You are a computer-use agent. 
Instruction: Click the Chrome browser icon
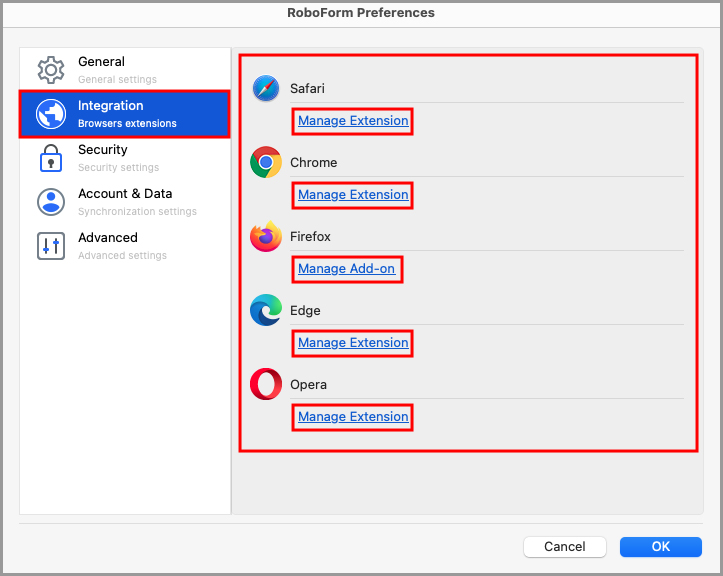(266, 162)
